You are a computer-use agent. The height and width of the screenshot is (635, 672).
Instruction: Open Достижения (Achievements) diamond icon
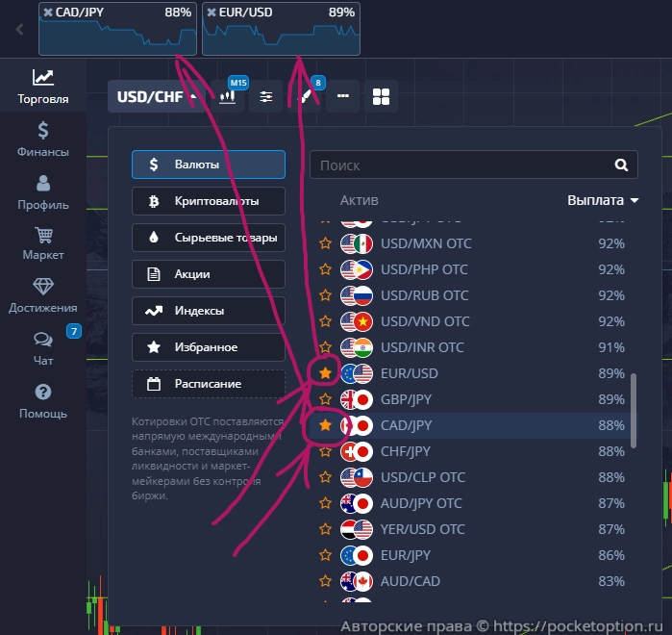(x=42, y=296)
